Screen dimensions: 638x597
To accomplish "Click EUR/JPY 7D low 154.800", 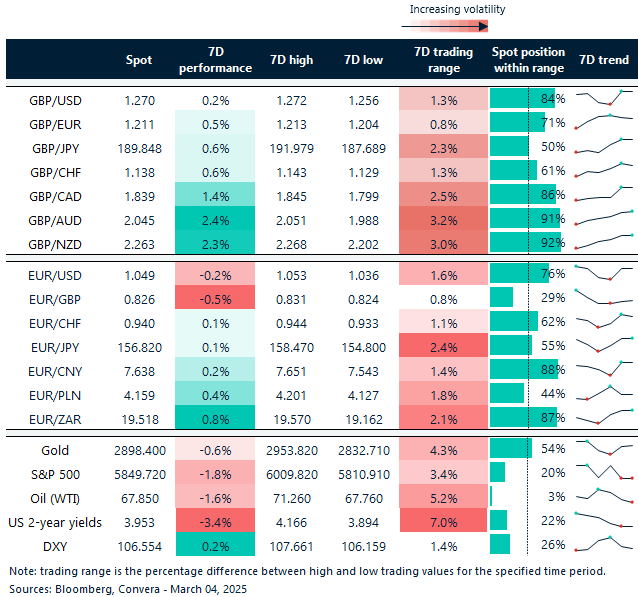I will pos(363,348).
